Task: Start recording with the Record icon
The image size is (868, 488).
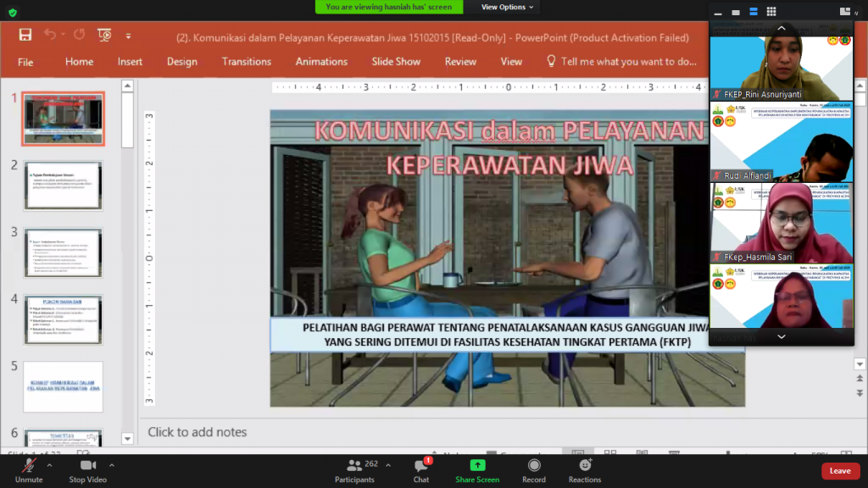Action: click(534, 466)
